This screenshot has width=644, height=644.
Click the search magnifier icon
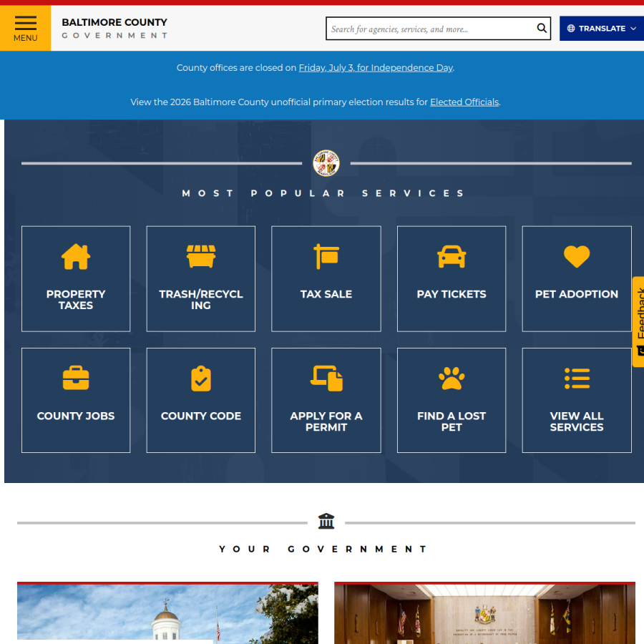click(542, 29)
